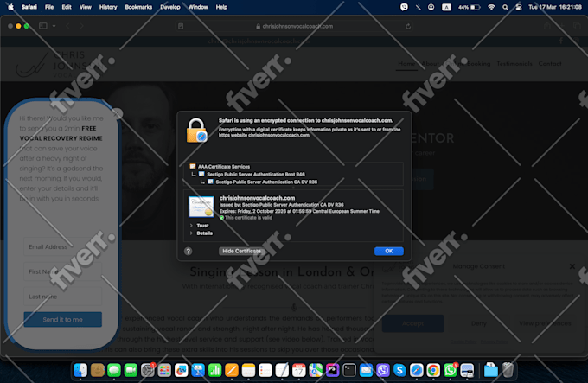Click the Safari back arrow

67,26
